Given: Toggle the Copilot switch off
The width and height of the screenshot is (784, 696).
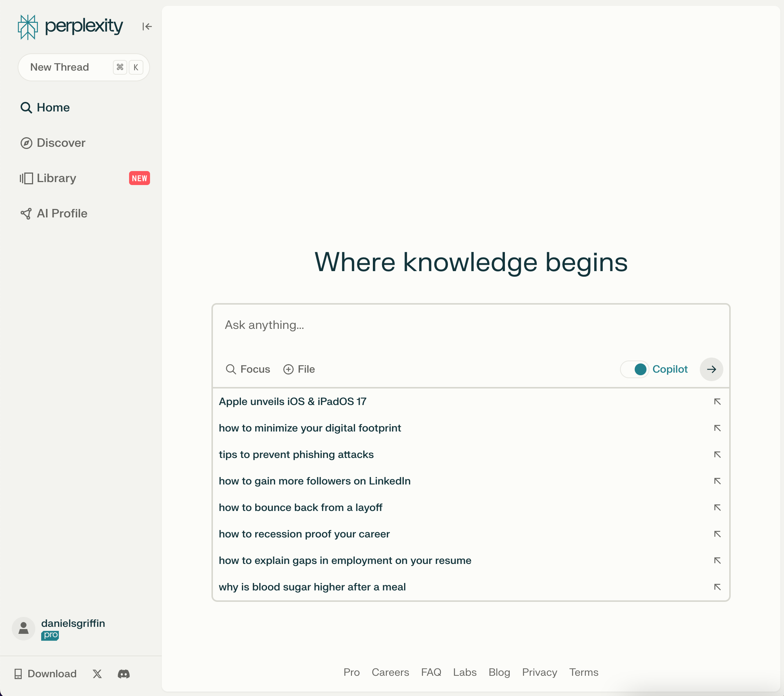Looking at the screenshot, I should click(x=634, y=369).
